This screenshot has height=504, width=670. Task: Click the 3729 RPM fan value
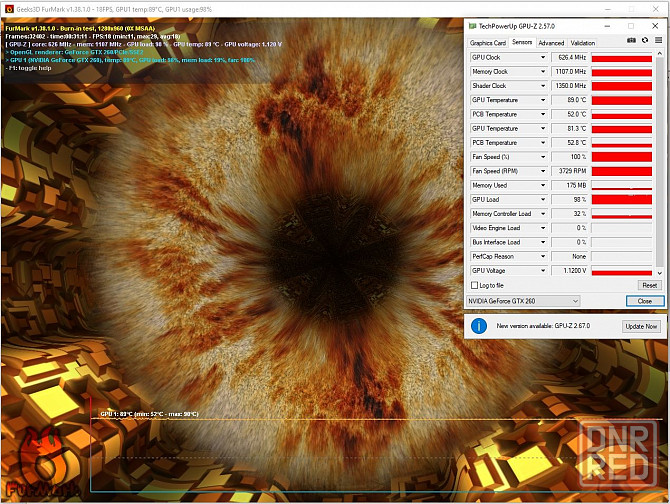coord(570,171)
